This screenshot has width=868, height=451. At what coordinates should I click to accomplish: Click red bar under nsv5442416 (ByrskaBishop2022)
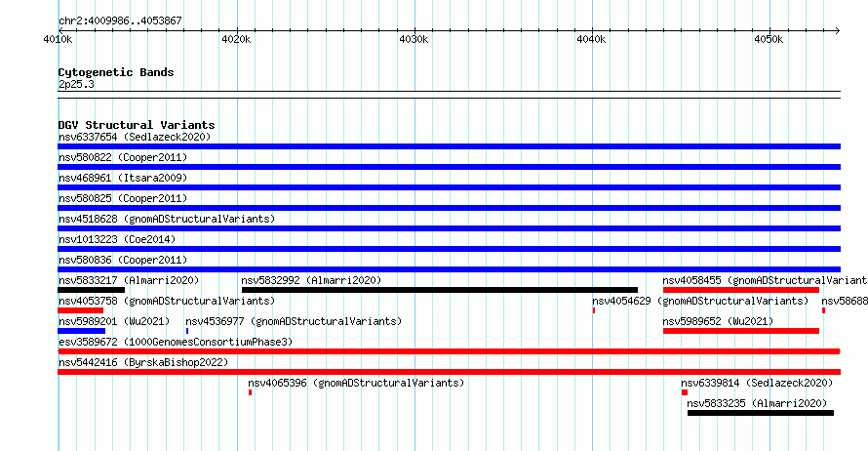pos(449,372)
